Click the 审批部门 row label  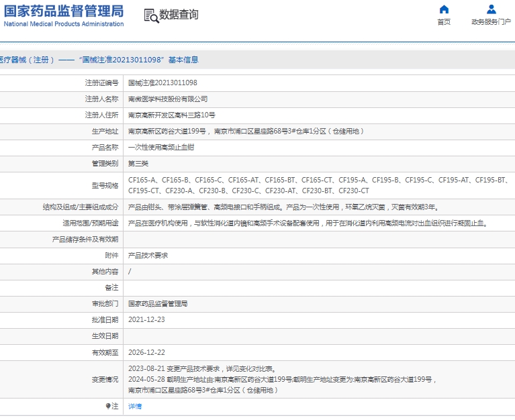[x=105, y=303]
